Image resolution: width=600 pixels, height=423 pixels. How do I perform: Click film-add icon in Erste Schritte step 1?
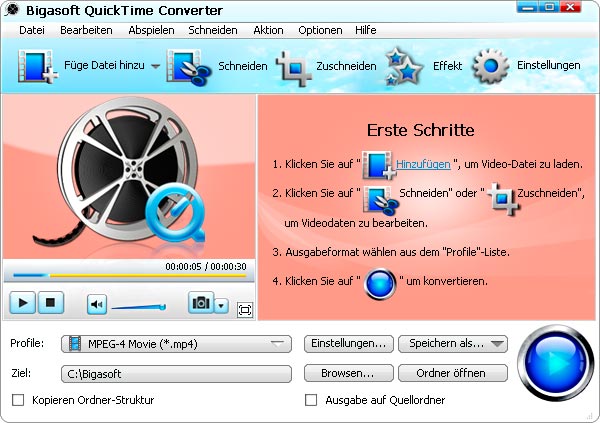pos(378,165)
